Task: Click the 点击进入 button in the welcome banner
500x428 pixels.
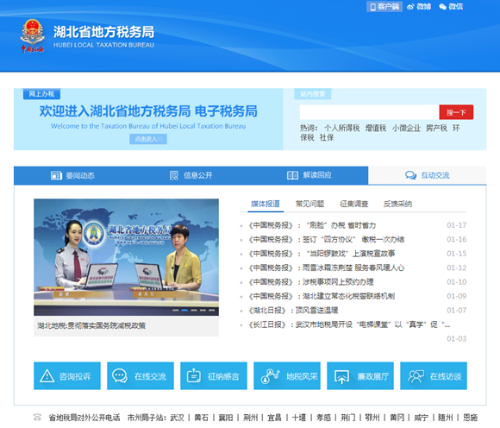Action: [148, 139]
